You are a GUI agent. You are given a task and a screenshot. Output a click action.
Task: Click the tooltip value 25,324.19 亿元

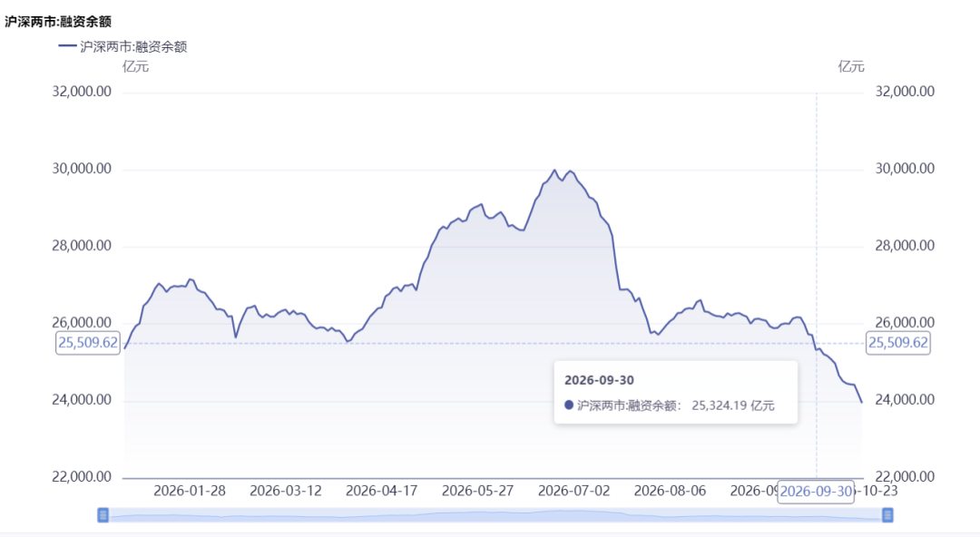(733, 405)
